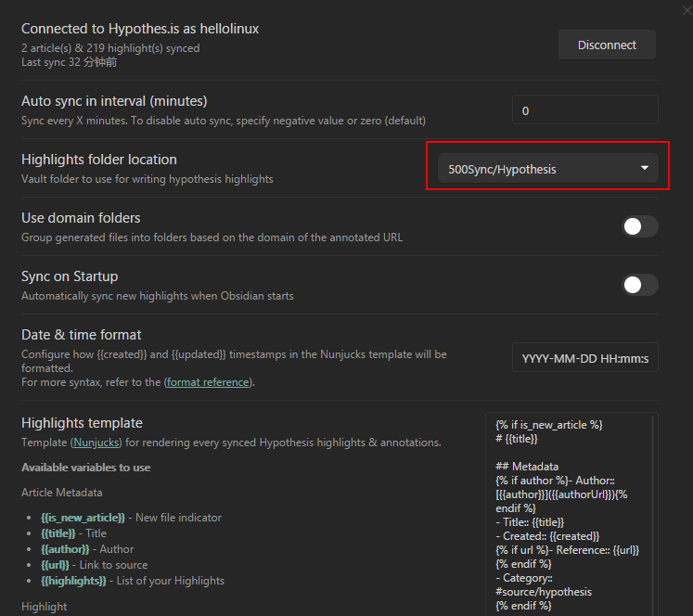This screenshot has height=616, width=693.
Task: Click the {{url}} variable in list
Action: click(56, 565)
